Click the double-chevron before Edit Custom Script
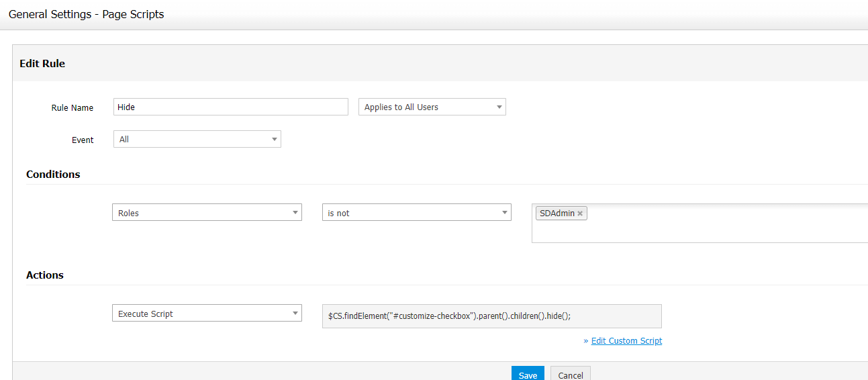The image size is (868, 380). click(x=586, y=341)
